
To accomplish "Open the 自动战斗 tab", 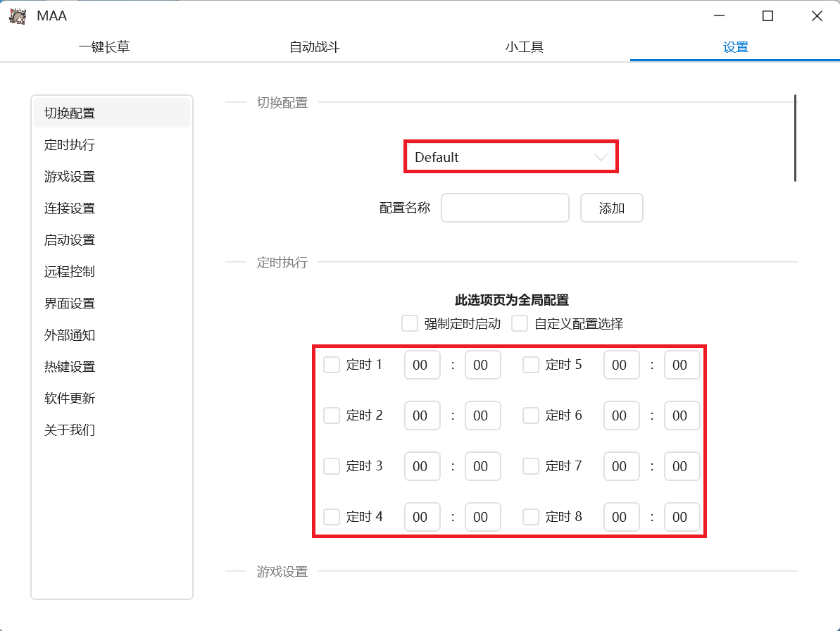I will 315,47.
